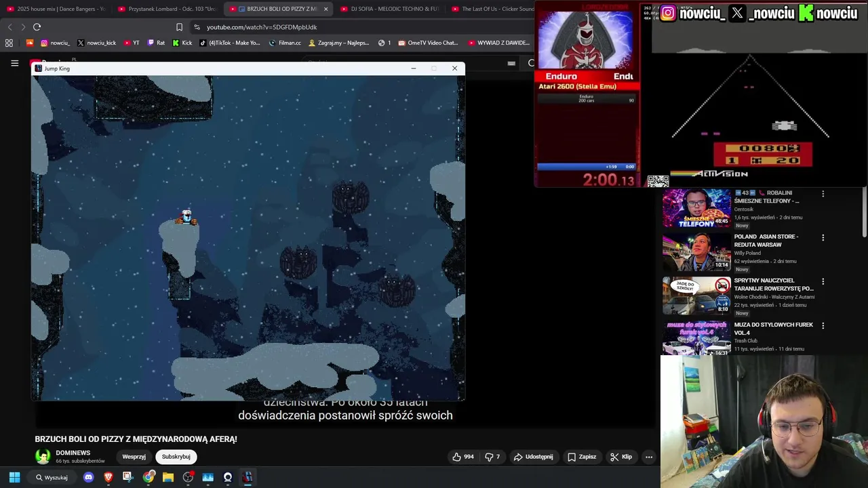Bookmark the page with the address bar bookmark icon
The height and width of the screenshot is (488, 868).
tap(179, 27)
